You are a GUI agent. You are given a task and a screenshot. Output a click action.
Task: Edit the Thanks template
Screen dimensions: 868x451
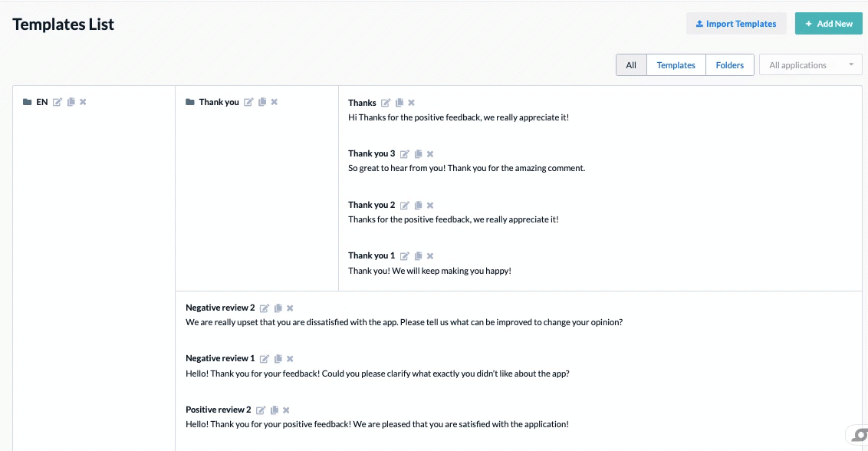[x=386, y=103]
